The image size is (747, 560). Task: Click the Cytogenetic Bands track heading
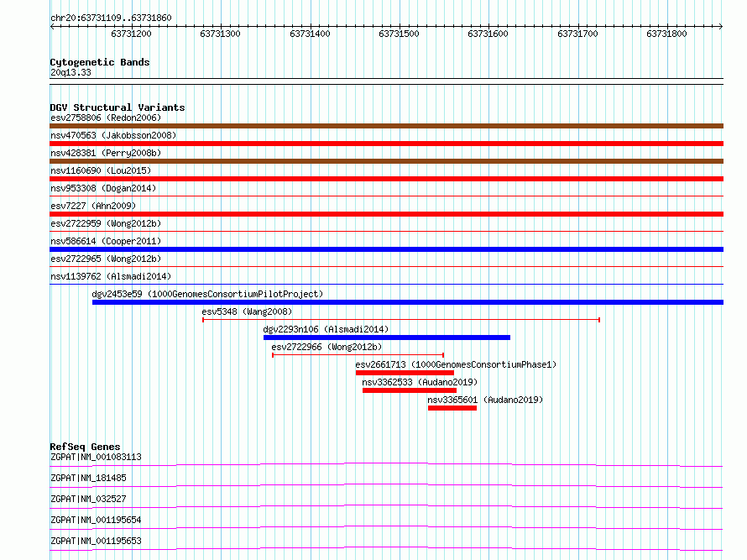click(x=100, y=62)
